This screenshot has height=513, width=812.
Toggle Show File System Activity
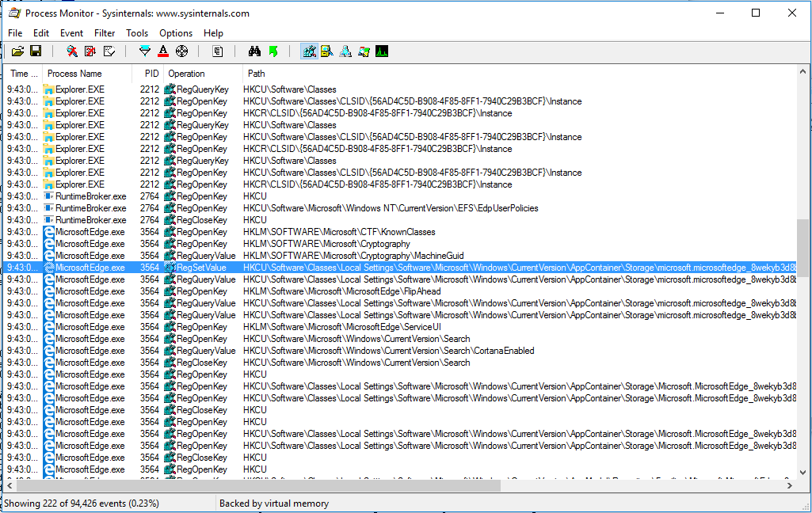point(326,51)
